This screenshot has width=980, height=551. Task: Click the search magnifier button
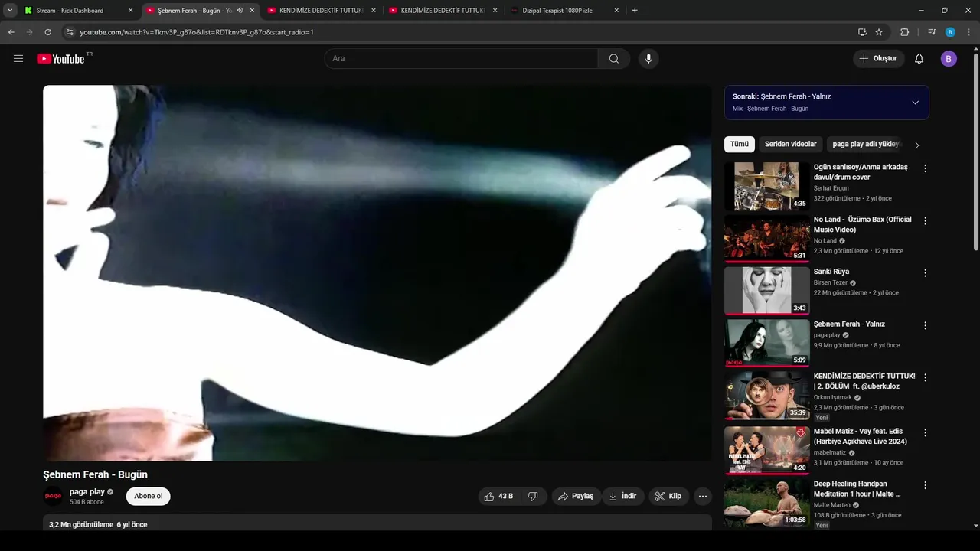point(614,59)
